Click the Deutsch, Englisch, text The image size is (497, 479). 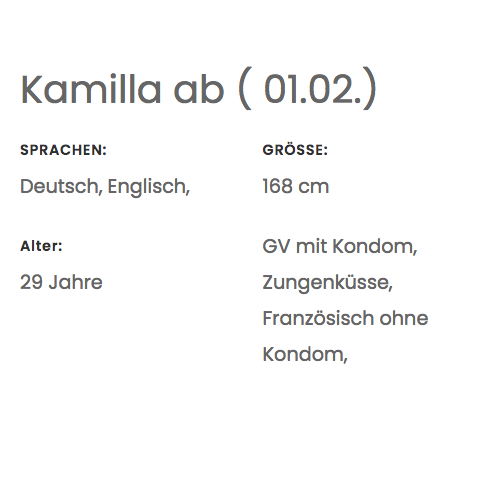click(105, 187)
